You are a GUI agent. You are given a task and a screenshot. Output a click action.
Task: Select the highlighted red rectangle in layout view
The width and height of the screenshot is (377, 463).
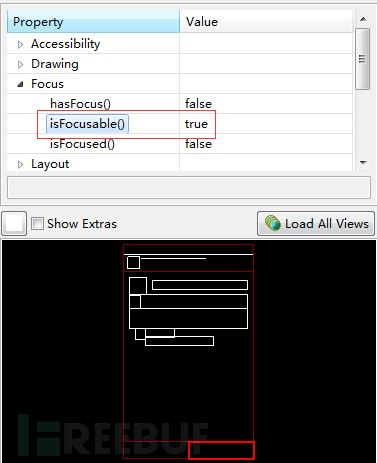click(x=221, y=450)
